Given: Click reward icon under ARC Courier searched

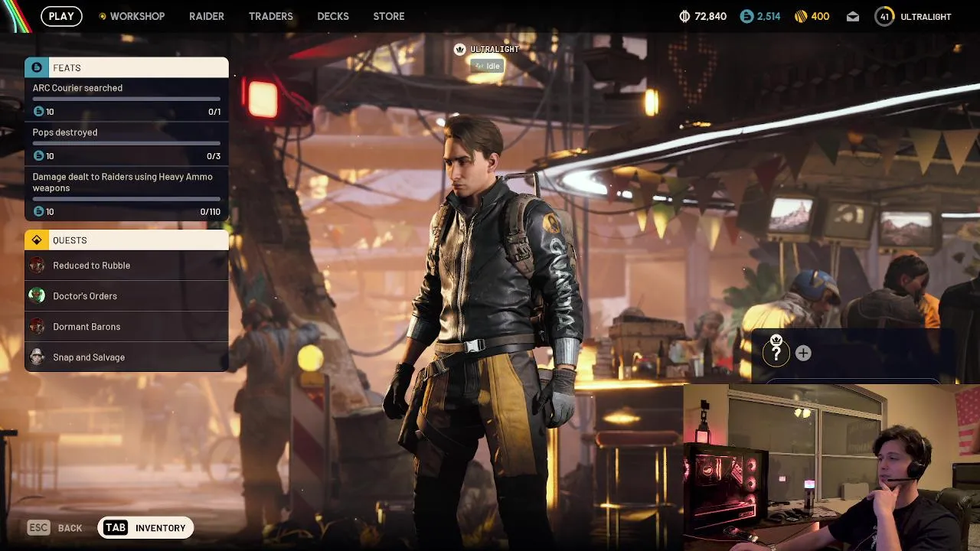Looking at the screenshot, I should pos(38,112).
